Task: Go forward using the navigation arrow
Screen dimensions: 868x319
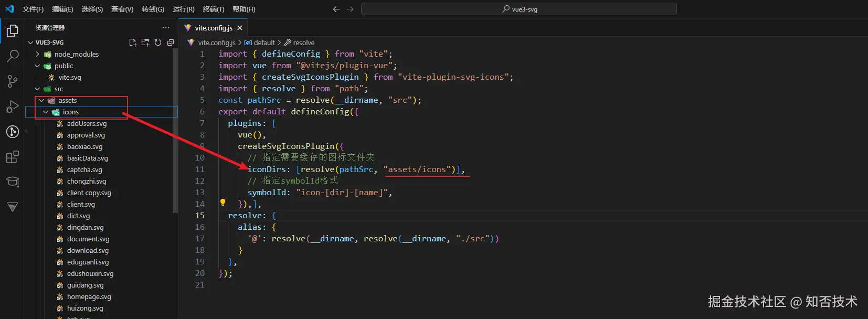Action: click(350, 9)
